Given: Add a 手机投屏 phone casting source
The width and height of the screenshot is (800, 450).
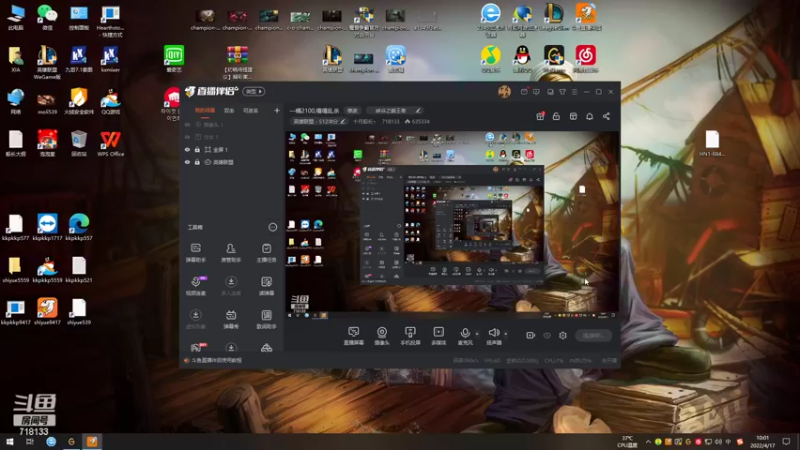Looking at the screenshot, I should 410,336.
